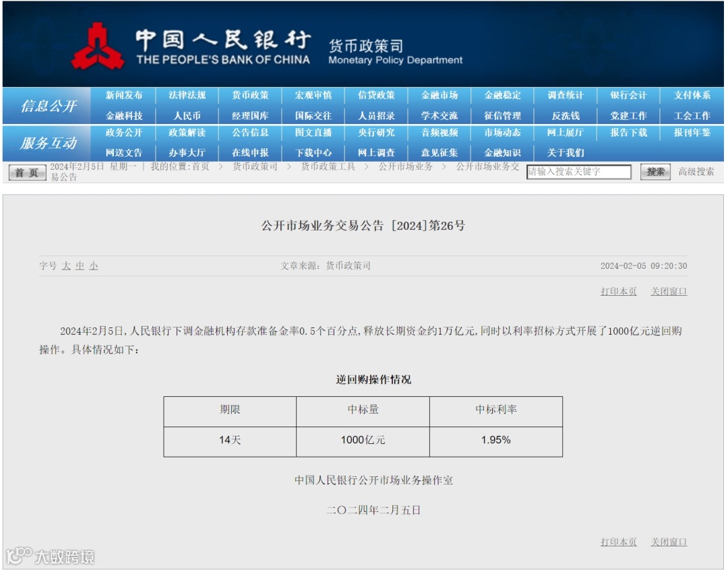Open the 反洗钱 section
This screenshot has height=570, width=728.
click(x=566, y=116)
